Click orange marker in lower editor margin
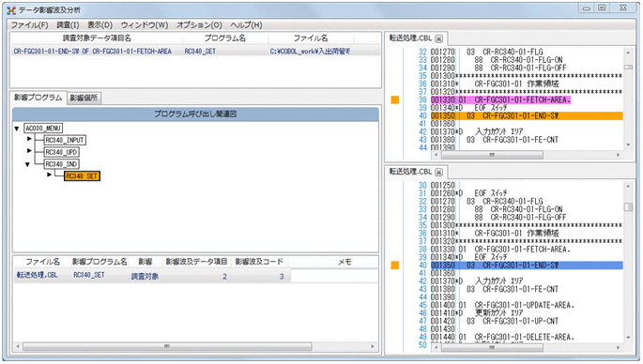Screen dimensions: 643x364 pyautogui.click(x=395, y=265)
